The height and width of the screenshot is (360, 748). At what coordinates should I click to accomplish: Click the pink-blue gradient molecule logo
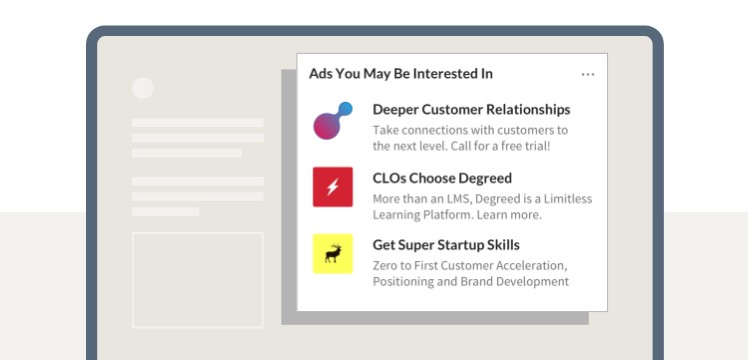[333, 121]
